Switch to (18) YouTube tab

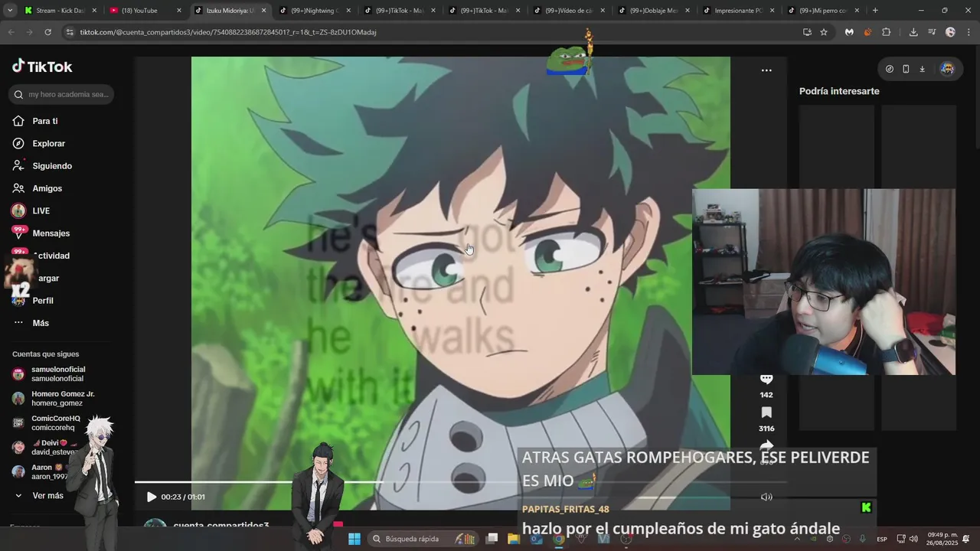click(145, 11)
